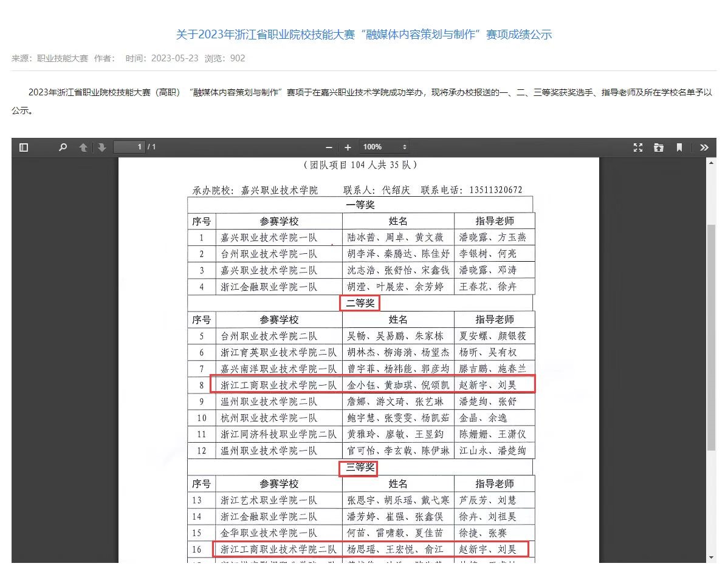Click the names 黄雅玲、廖敏、王昱钧
The height and width of the screenshot is (569, 728).
[395, 434]
